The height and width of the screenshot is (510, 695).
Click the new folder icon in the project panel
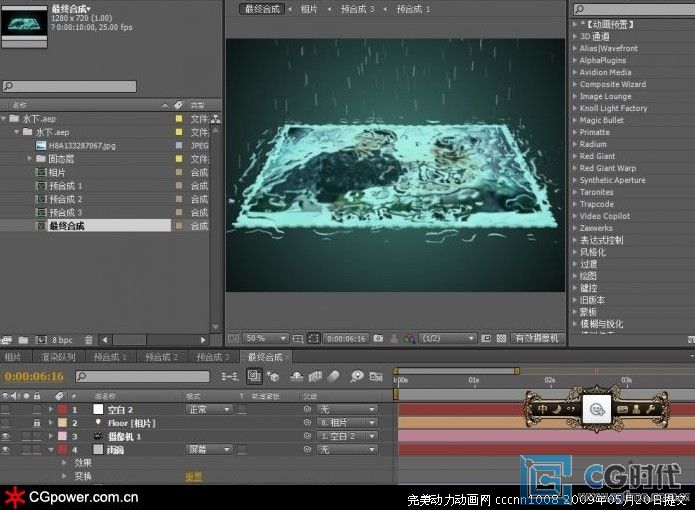23,340
